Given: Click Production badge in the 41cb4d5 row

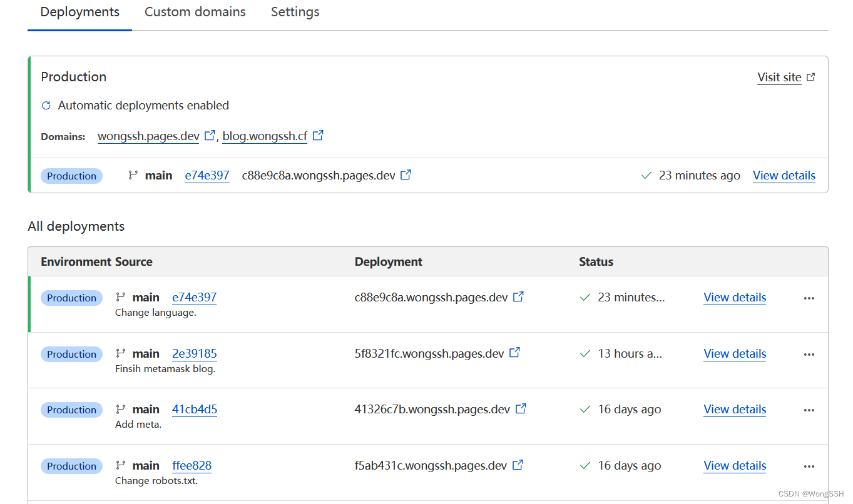Looking at the screenshot, I should 71,410.
